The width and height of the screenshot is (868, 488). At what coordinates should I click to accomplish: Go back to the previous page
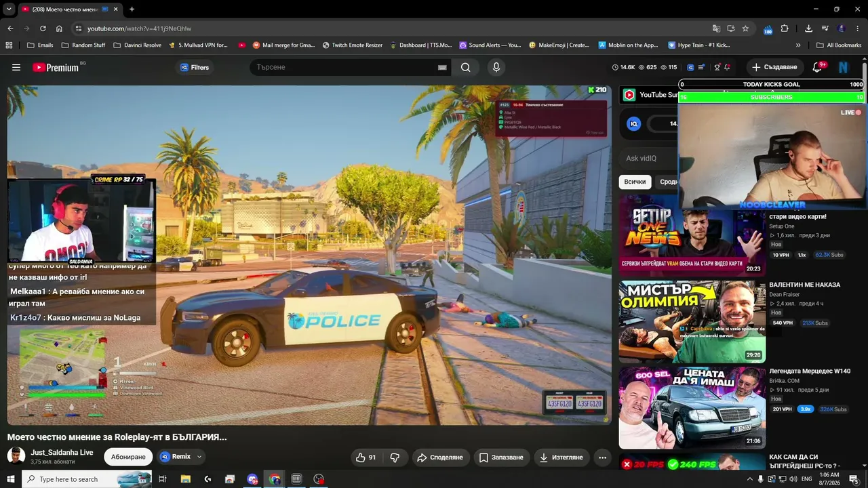10,28
